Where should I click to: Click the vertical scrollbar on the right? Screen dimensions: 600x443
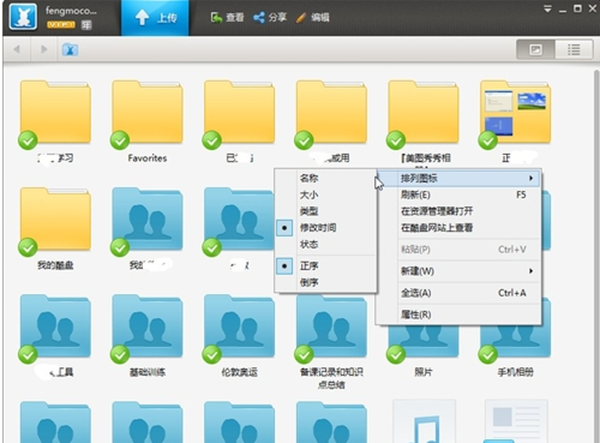tap(596, 256)
